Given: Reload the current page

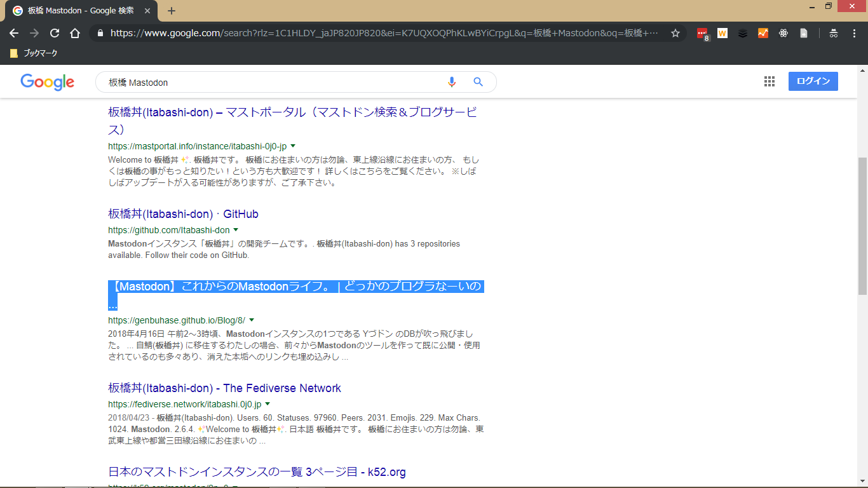Looking at the screenshot, I should click(55, 33).
